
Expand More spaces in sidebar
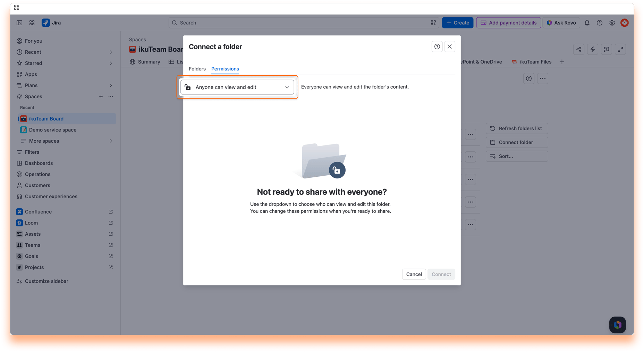[111, 141]
